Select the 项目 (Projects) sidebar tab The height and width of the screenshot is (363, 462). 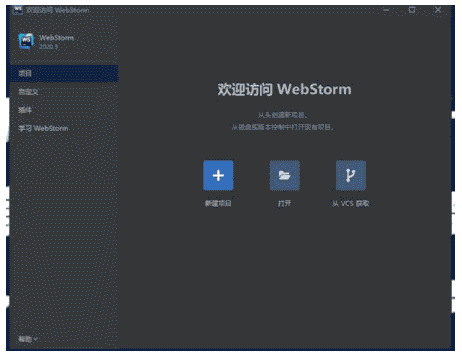(64, 73)
